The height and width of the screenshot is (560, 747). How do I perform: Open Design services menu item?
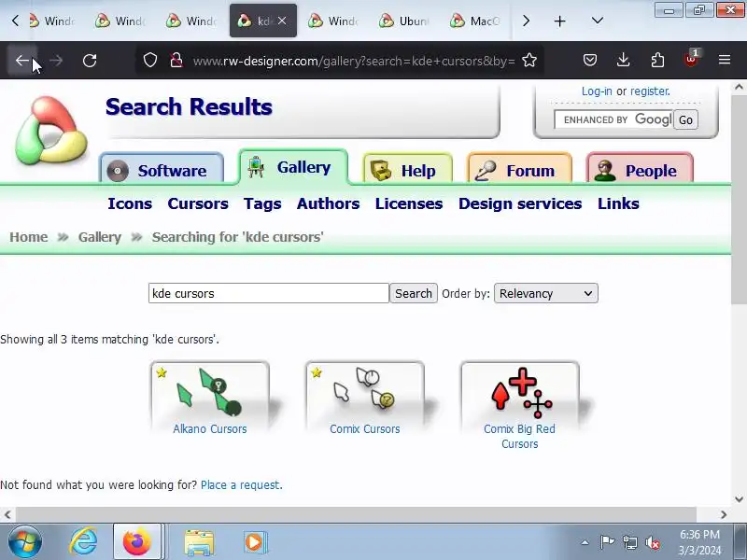coord(520,203)
